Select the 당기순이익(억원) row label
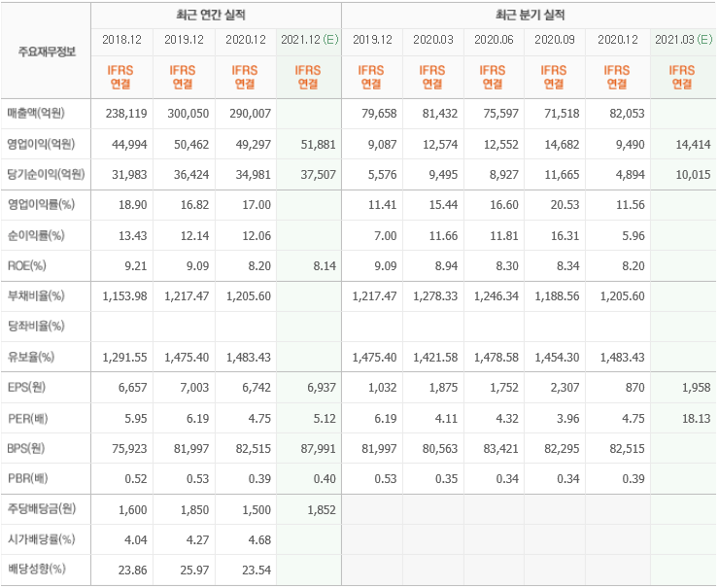Viewport: 719px width, 588px height. [46, 175]
